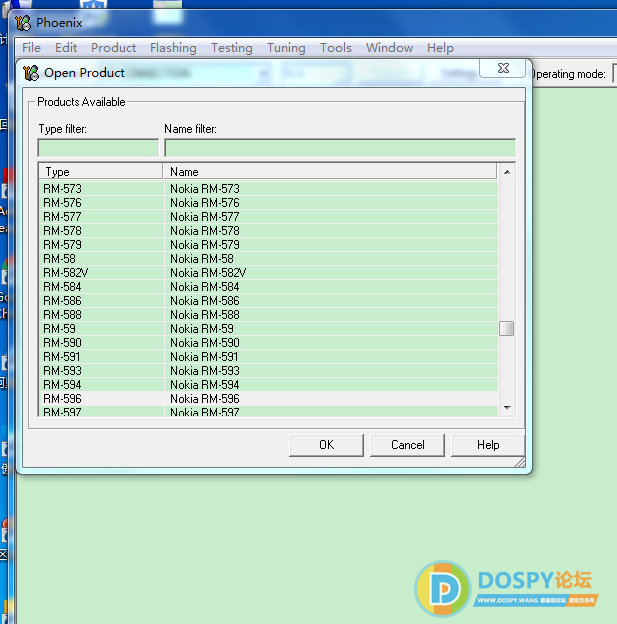Select the RM-577 row

(268, 216)
